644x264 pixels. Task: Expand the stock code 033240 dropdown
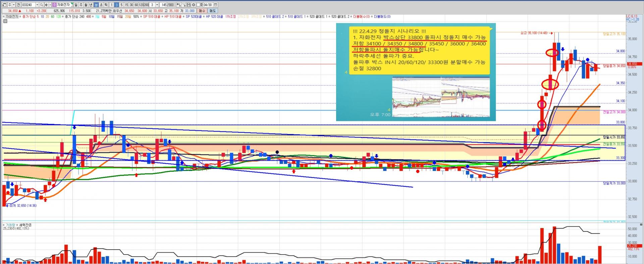(x=37, y=5)
